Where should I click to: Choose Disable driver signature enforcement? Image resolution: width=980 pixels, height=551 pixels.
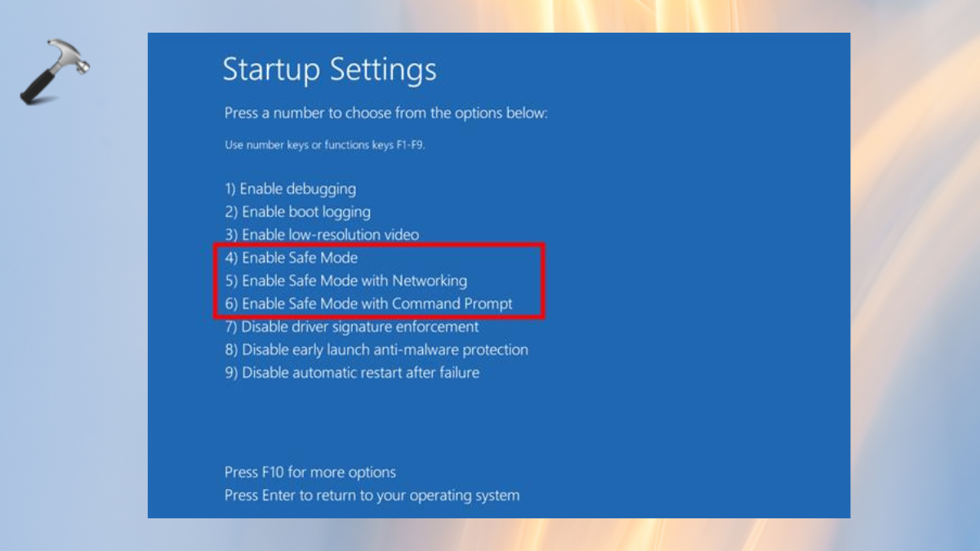(x=351, y=327)
